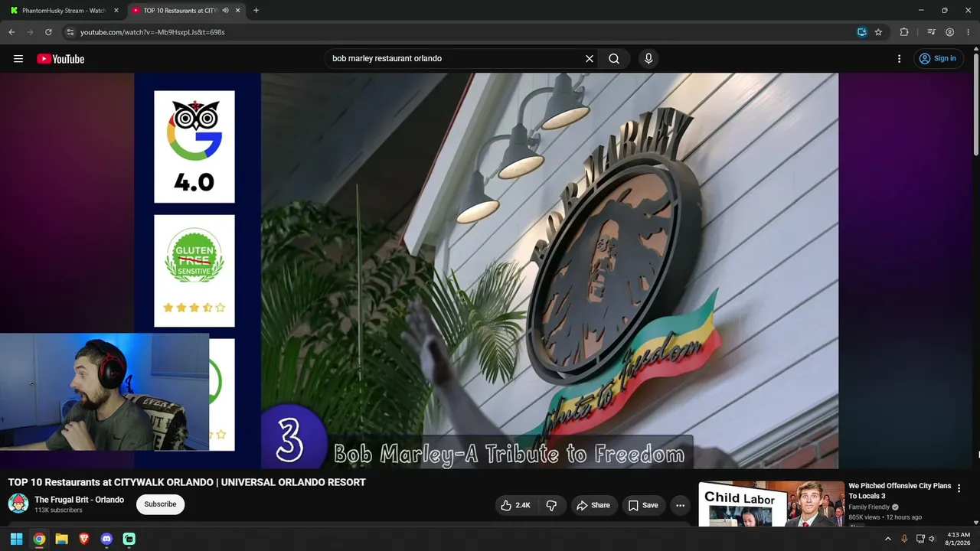Click the '113K subscribers' text
This screenshot has width=980, height=551.
coord(58,510)
